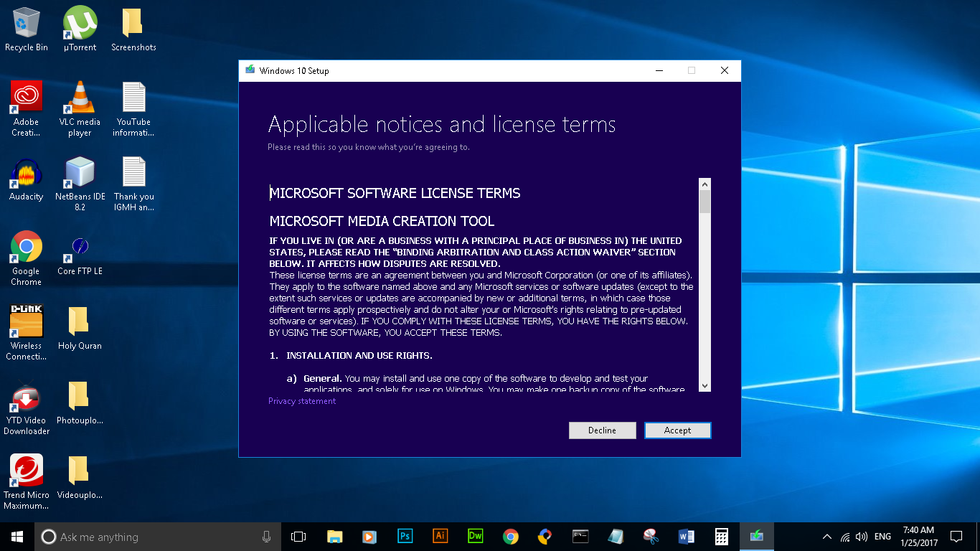Image resolution: width=980 pixels, height=551 pixels.
Task: Launch NetBeans IDE 8.2
Action: tap(80, 174)
